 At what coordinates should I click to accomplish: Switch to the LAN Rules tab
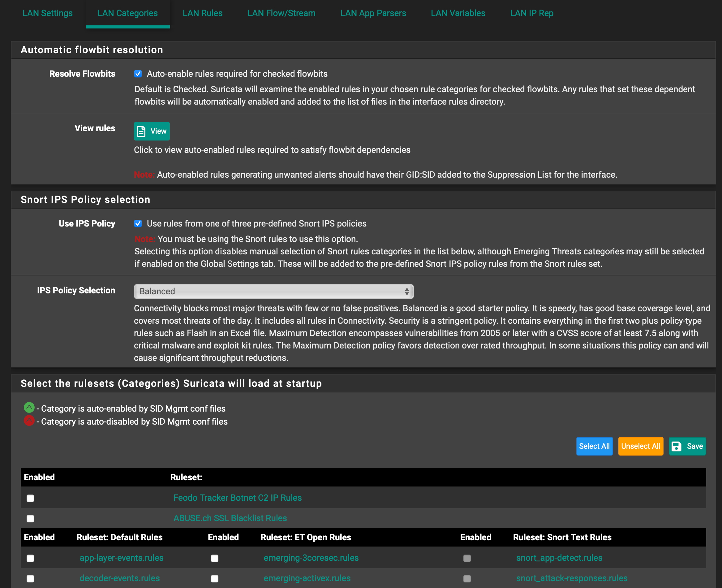[x=202, y=13]
